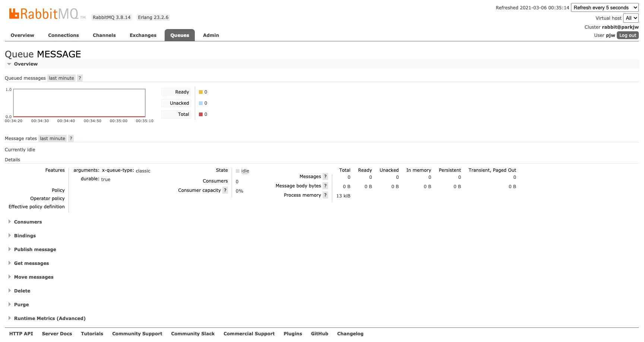Viewport: 644px width, 342px height.
Task: Log out of user pjw
Action: (x=628, y=35)
